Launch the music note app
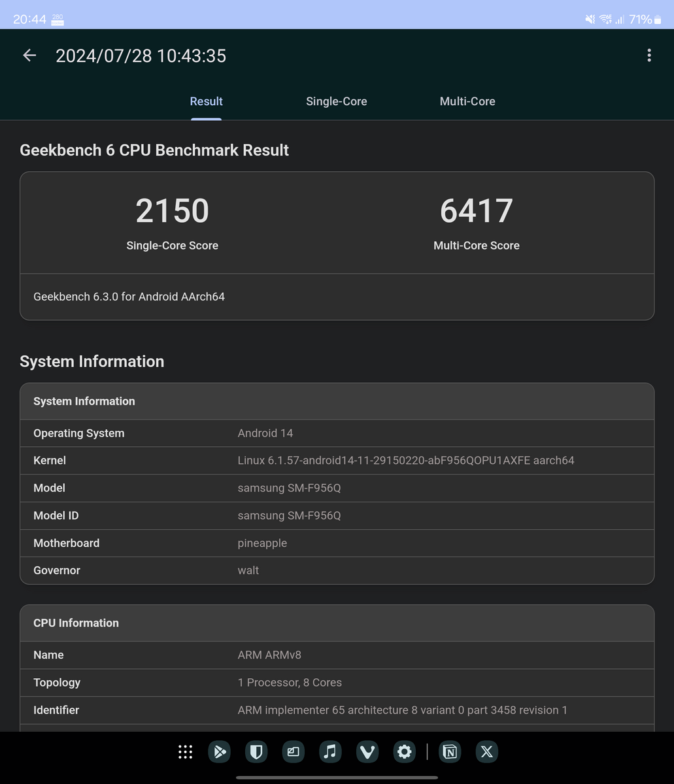This screenshot has height=784, width=674. tap(330, 752)
